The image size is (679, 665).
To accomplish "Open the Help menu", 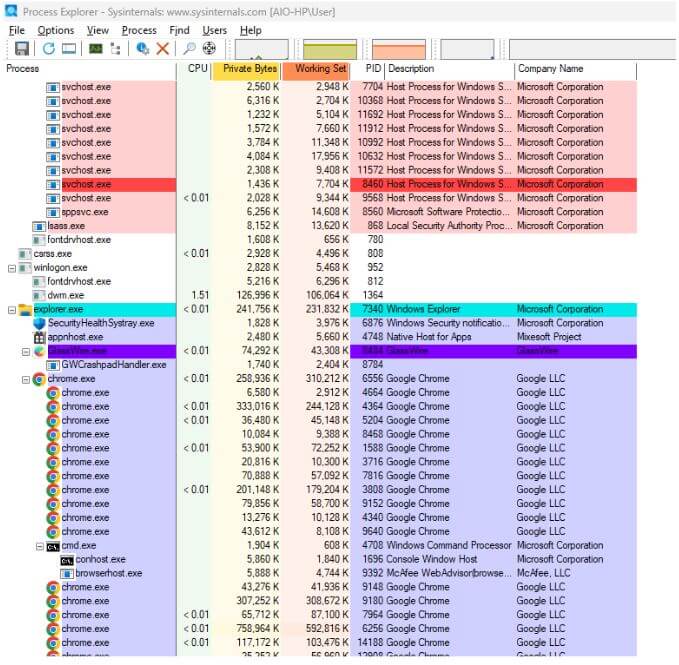I will point(251,30).
